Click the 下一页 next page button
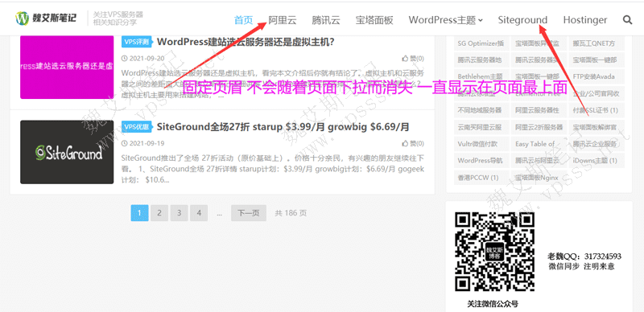The image size is (644, 312). (249, 213)
